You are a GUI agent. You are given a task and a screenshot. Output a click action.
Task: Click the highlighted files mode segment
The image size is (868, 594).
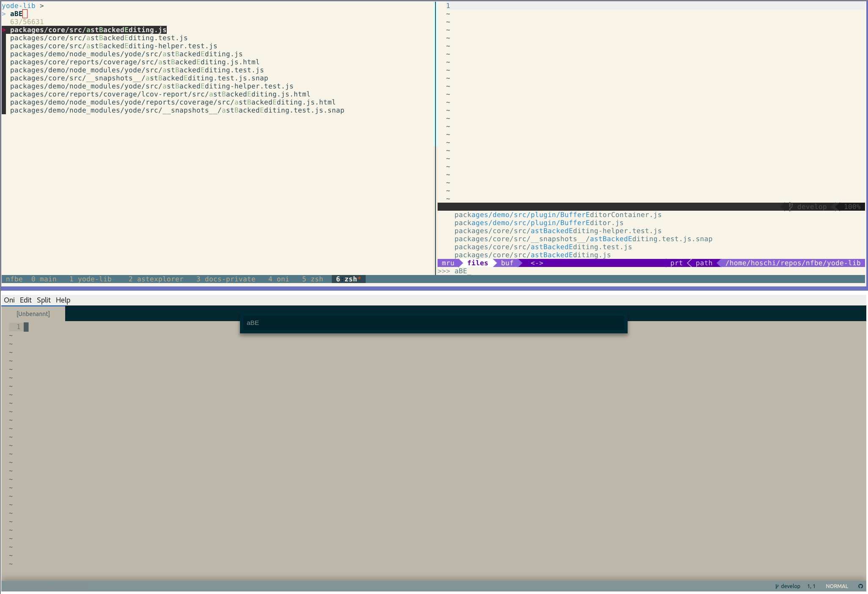(477, 263)
